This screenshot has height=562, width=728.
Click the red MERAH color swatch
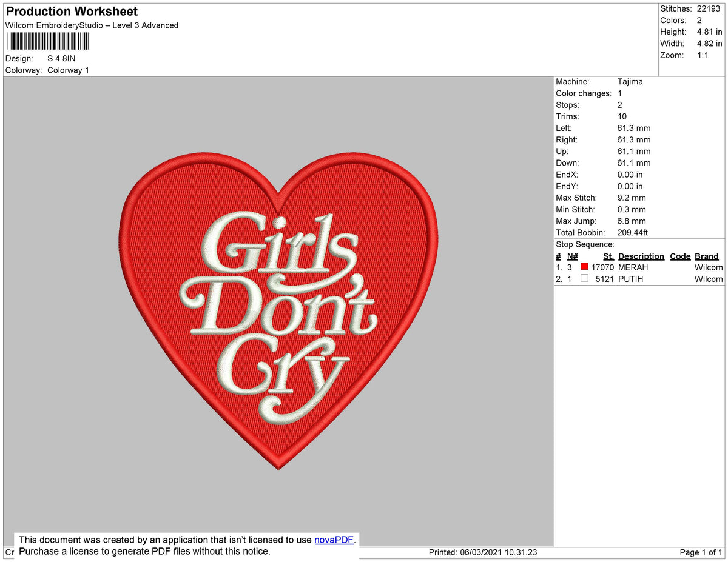tap(584, 267)
